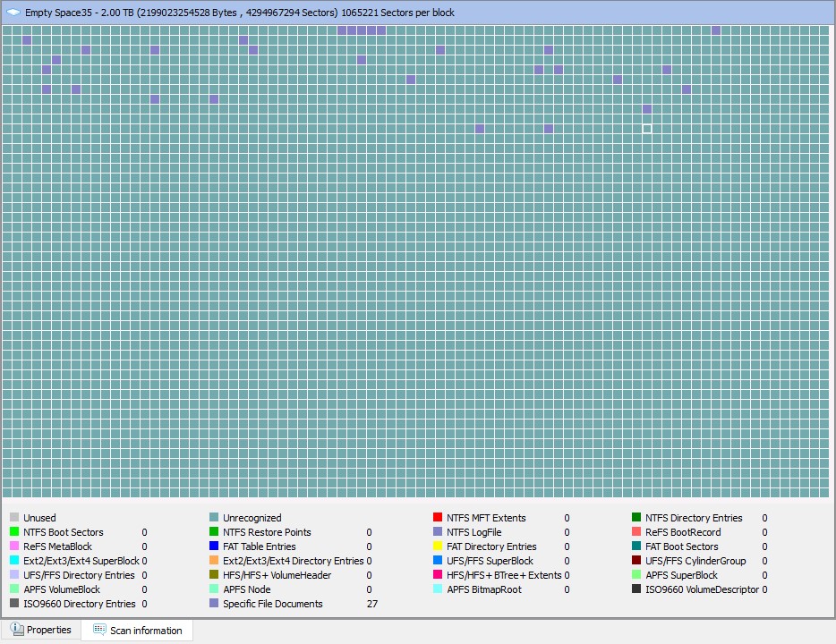Screen dimensions: 836x644
Task: Click the disk icon beside Empty Space35
Action: click(13, 12)
